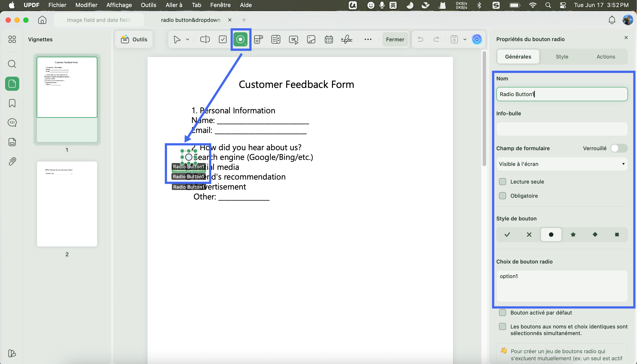The height and width of the screenshot is (364, 637).
Task: Expand the selection arrow tool dropdown
Action: coord(188,39)
